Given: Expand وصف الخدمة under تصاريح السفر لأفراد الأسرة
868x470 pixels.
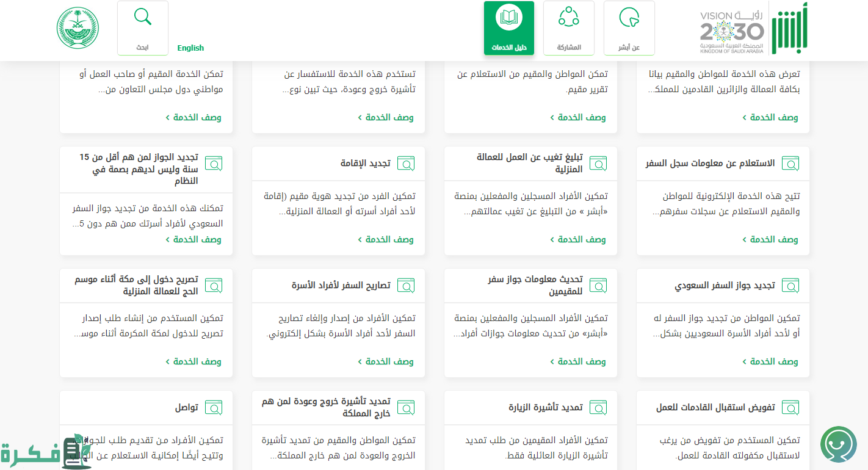Looking at the screenshot, I should 385,361.
